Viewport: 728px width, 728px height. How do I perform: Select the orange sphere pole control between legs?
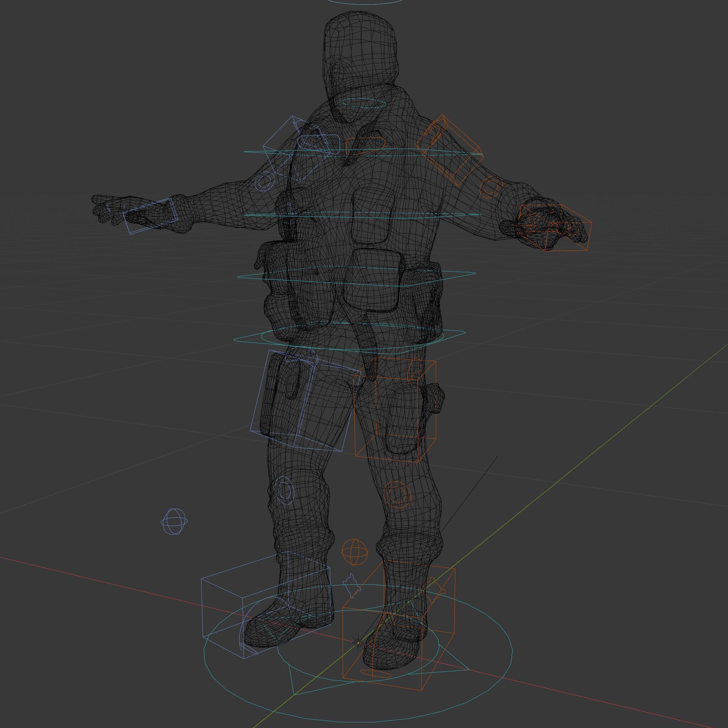[354, 552]
